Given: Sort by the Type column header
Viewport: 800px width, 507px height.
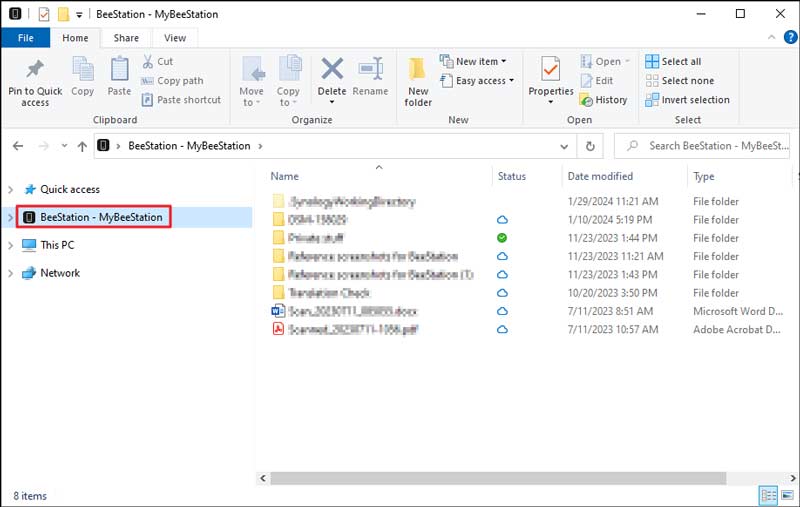Looking at the screenshot, I should [704, 176].
